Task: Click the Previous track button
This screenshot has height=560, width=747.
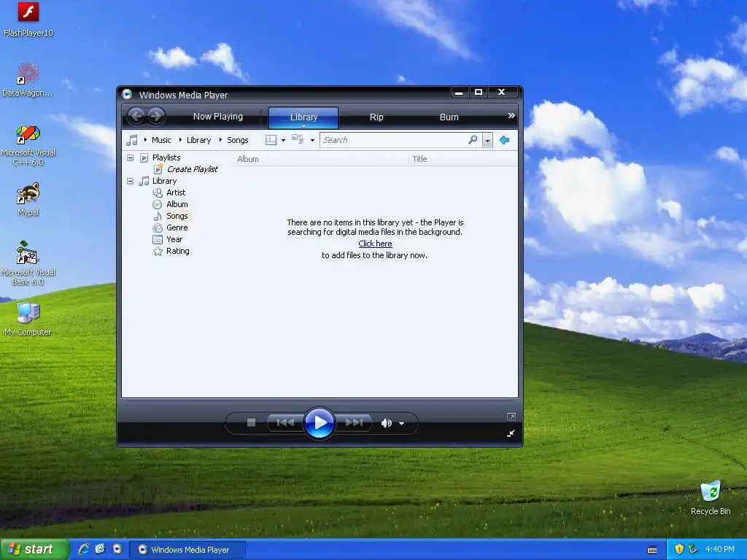Action: pos(285,422)
